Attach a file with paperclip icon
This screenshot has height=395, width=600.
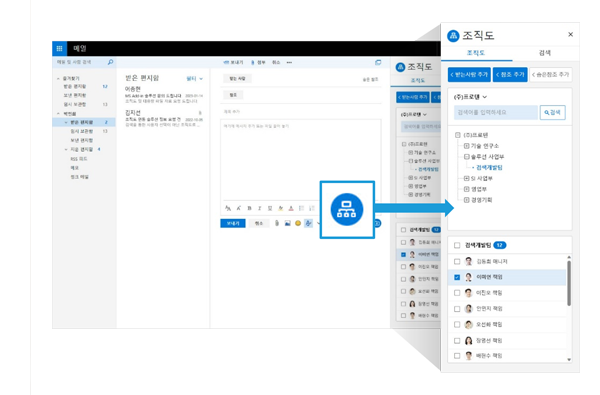[x=277, y=223]
